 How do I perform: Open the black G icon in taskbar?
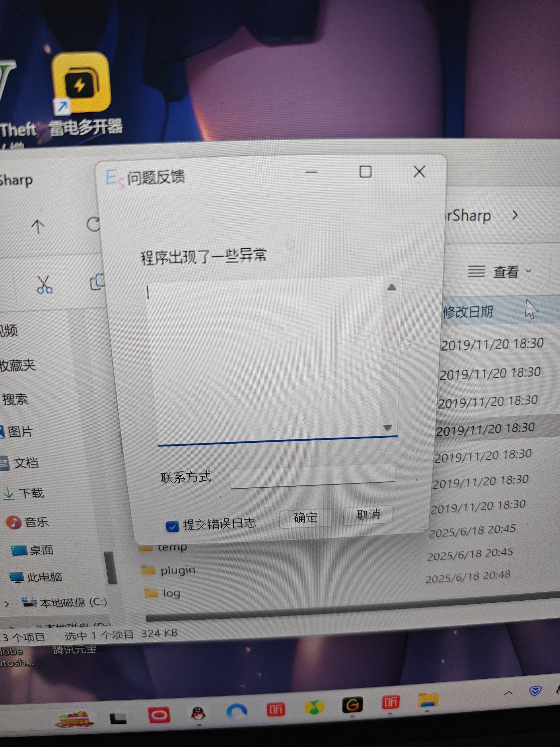[352, 705]
